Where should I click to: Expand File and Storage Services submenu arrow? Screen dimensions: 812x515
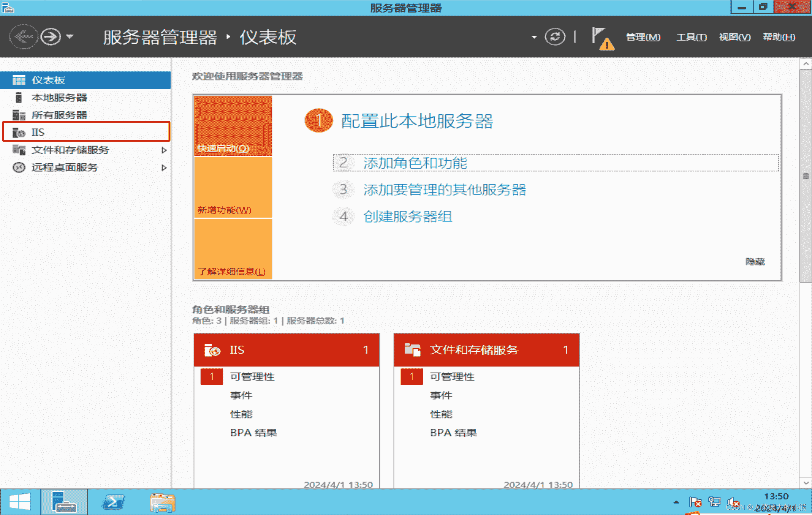pyautogui.click(x=164, y=150)
